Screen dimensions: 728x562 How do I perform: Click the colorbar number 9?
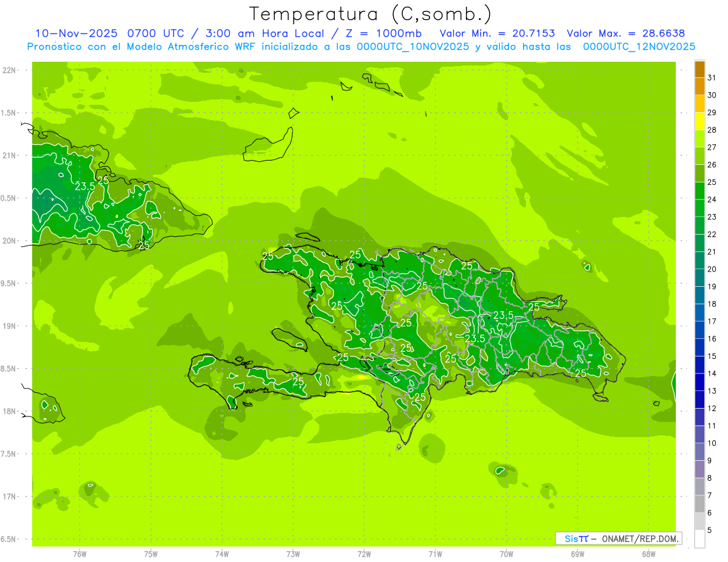tap(709, 461)
